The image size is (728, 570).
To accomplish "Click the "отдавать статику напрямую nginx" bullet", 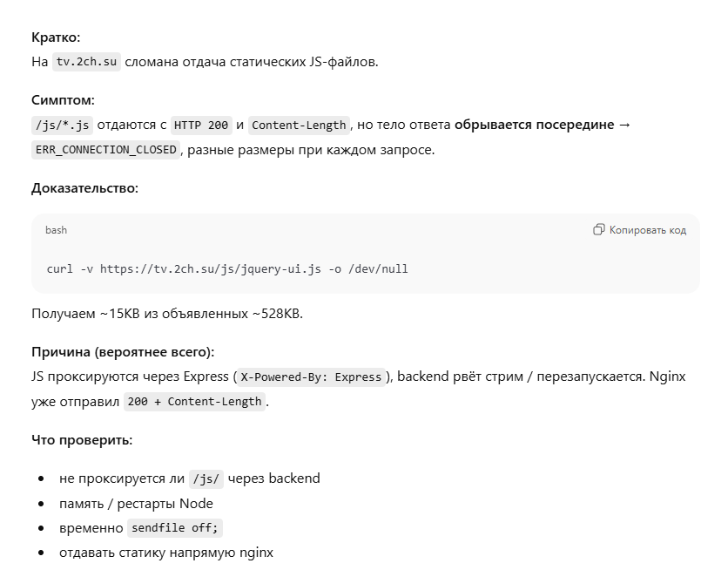I will 165,553.
